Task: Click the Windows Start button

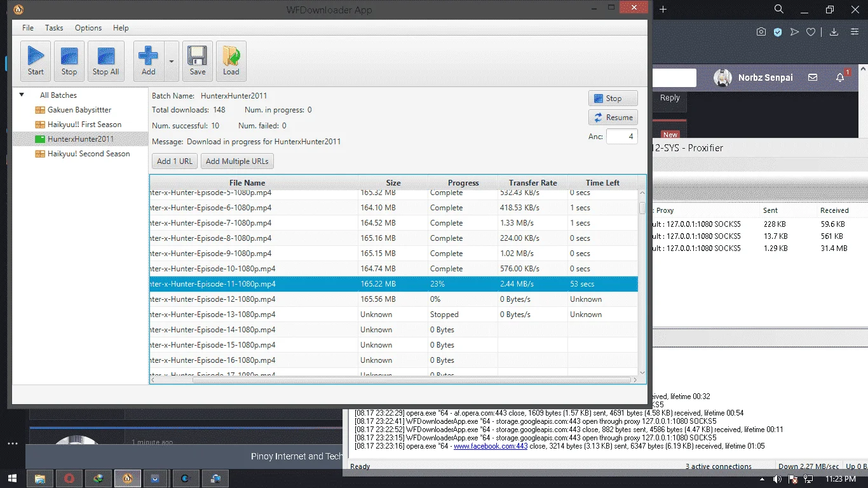Action: 13,478
